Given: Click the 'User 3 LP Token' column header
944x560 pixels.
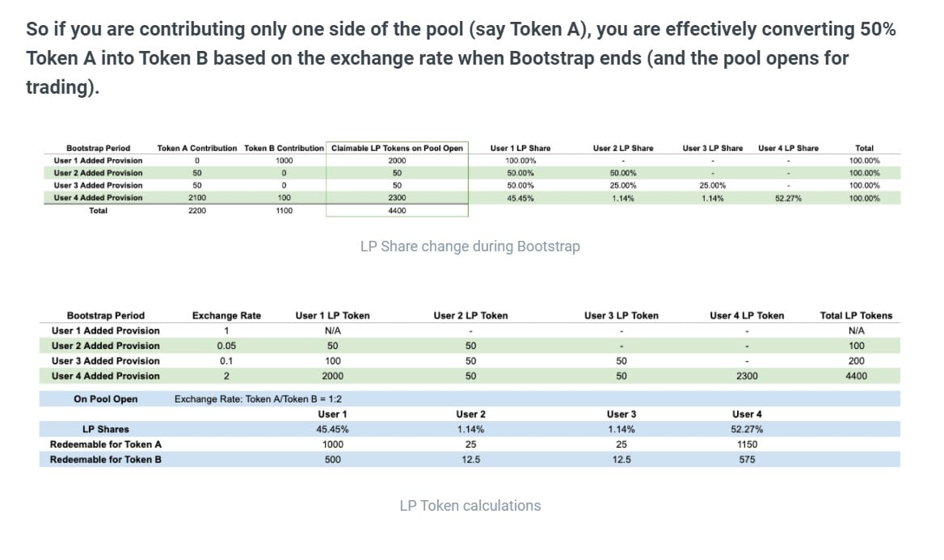Looking at the screenshot, I should (x=621, y=315).
